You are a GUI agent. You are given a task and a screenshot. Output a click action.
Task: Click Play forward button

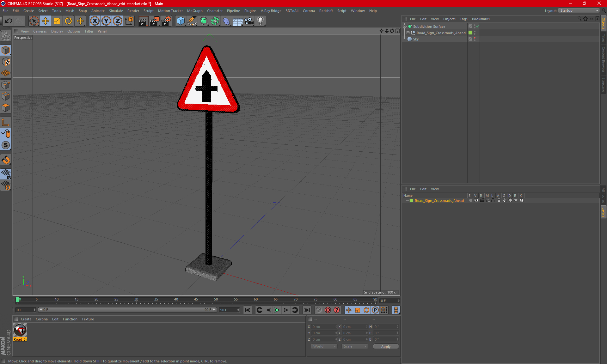277,310
